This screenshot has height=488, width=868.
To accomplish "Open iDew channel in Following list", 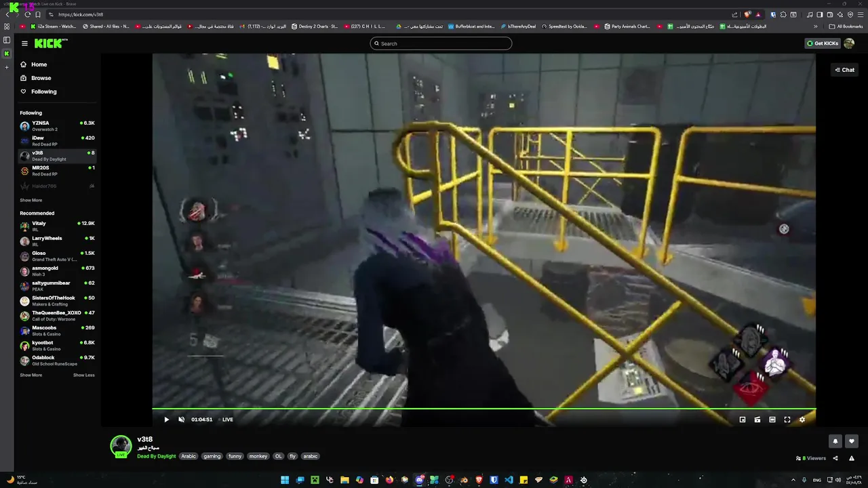I will point(57,141).
